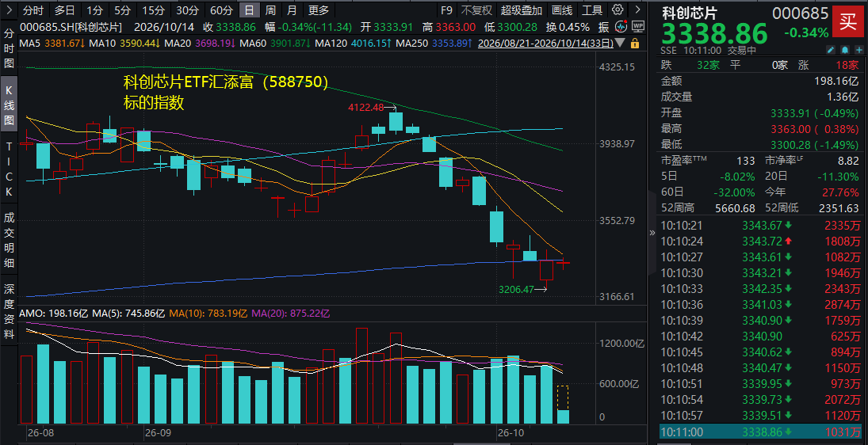Collapse the side quote panel double-arrow
This screenshot has width=868, height=445.
click(652, 233)
